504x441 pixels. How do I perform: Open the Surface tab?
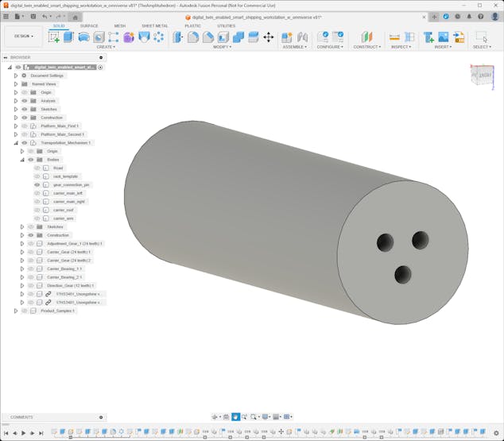89,25
